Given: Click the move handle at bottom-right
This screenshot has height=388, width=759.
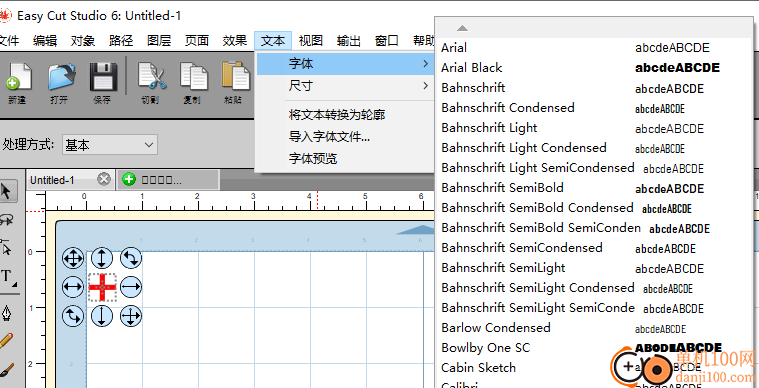Looking at the screenshot, I should [x=131, y=316].
